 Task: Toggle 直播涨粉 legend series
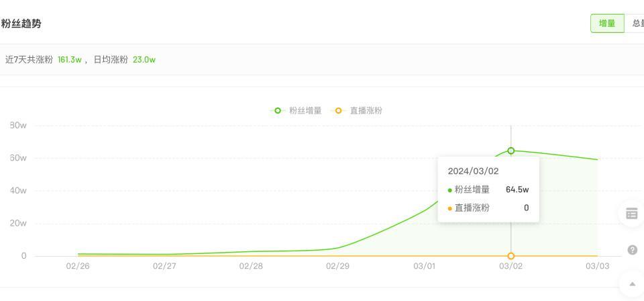pos(356,111)
